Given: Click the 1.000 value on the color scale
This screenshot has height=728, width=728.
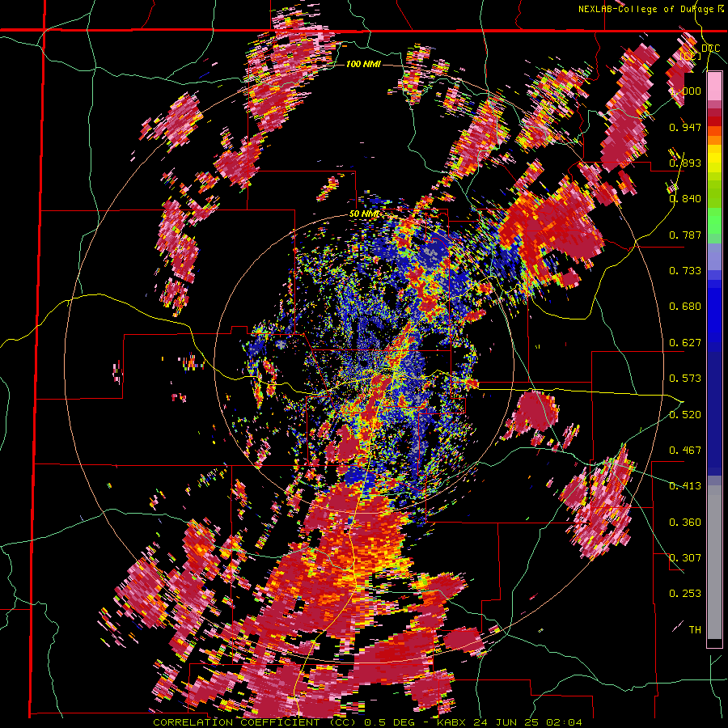Looking at the screenshot, I should [685, 91].
